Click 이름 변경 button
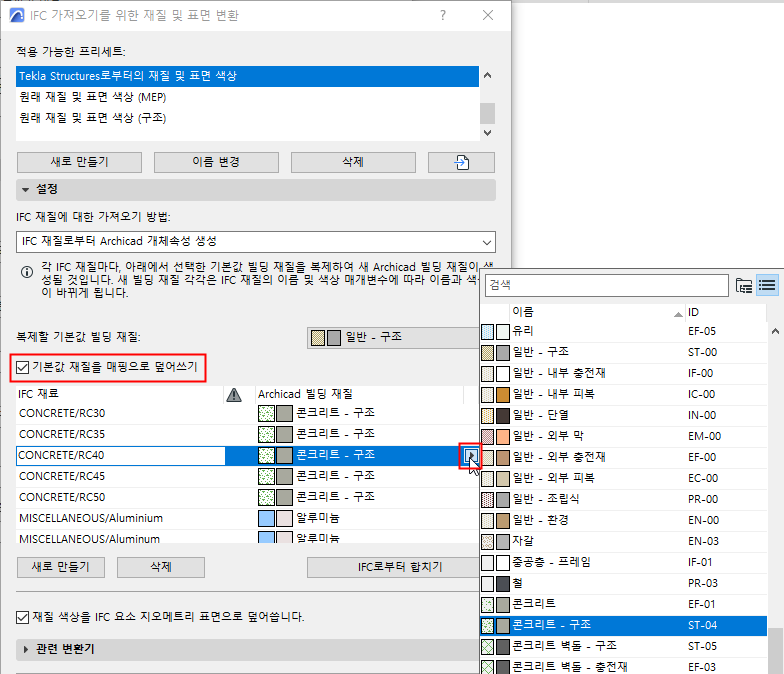 coord(216,162)
